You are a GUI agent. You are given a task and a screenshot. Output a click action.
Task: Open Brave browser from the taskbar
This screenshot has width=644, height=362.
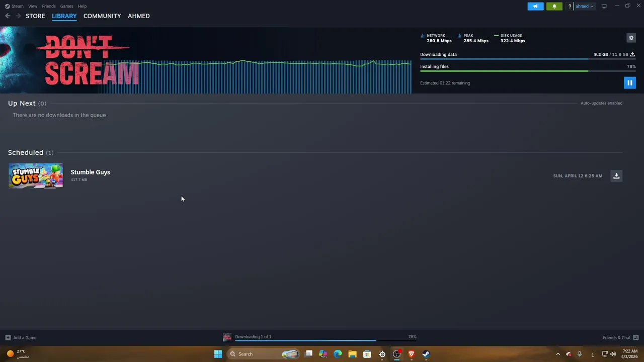pyautogui.click(x=411, y=354)
